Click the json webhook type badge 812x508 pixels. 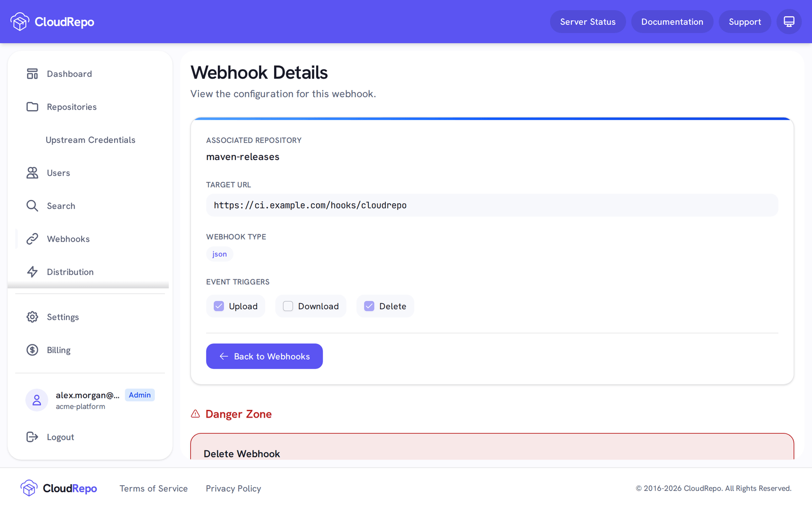point(220,254)
